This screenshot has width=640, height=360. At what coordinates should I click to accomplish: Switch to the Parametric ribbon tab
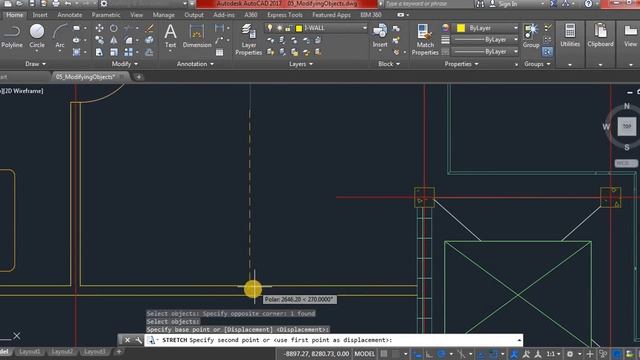click(106, 15)
